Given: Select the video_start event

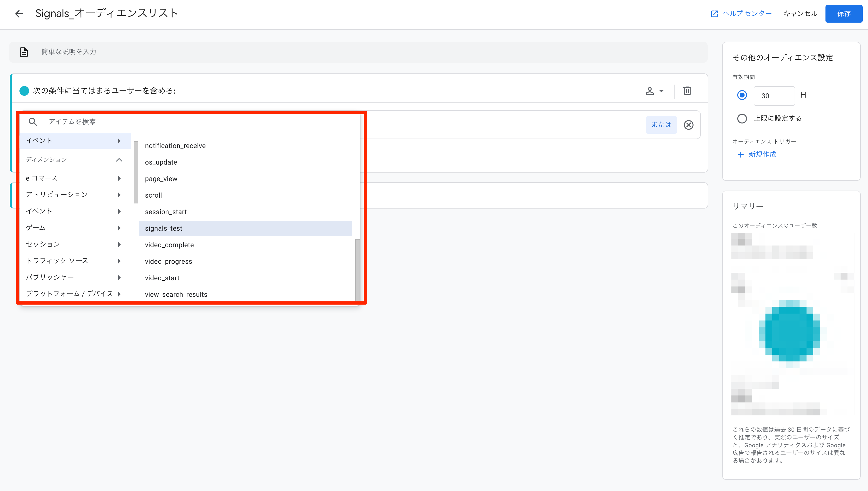Looking at the screenshot, I should [x=246, y=278].
